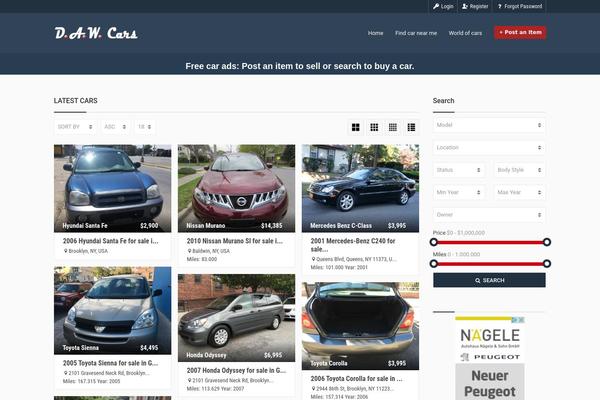Click Price slider minimum handle
This screenshot has width=600, height=400.
[434, 242]
